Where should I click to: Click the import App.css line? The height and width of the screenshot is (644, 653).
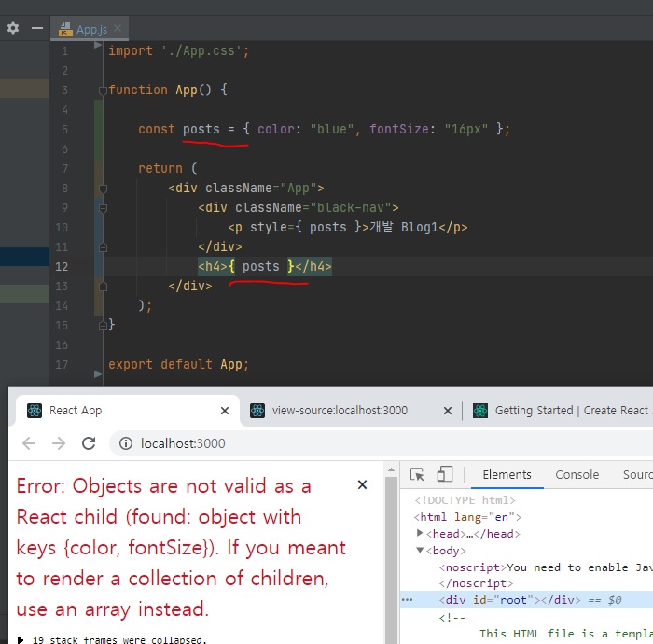[178, 50]
